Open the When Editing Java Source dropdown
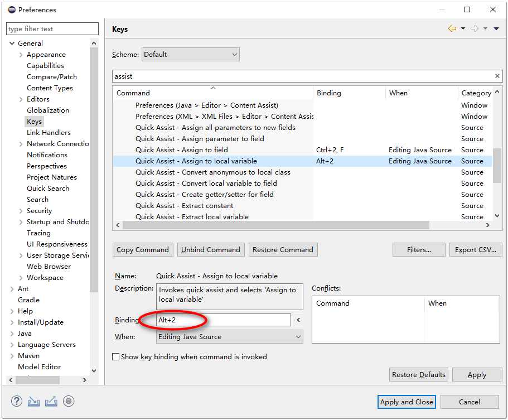The height and width of the screenshot is (420, 508). pyautogui.click(x=229, y=337)
